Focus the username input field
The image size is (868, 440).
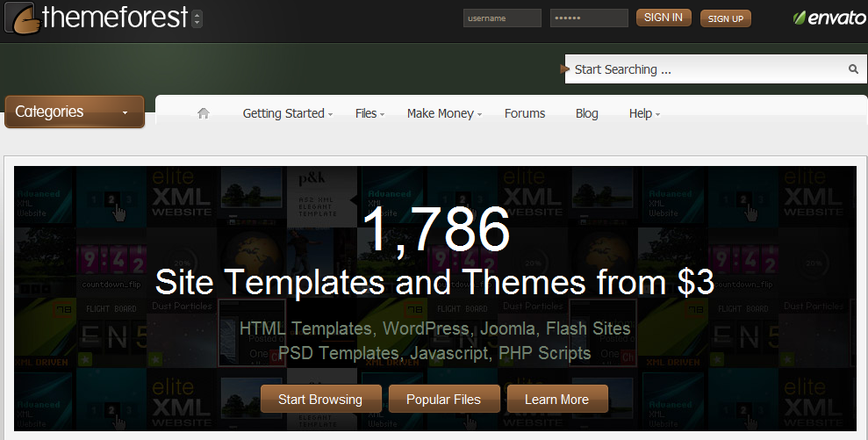coord(502,18)
